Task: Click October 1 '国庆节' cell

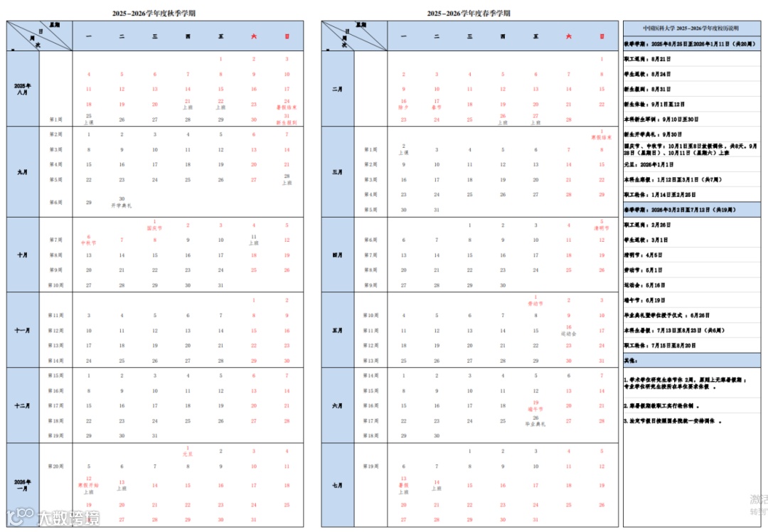Action: 155,225
